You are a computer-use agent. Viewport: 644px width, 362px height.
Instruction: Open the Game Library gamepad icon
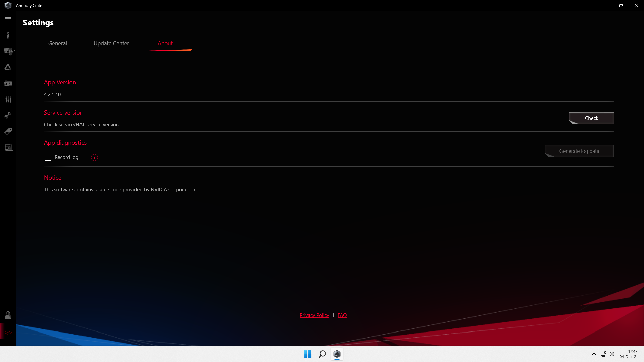(8, 83)
